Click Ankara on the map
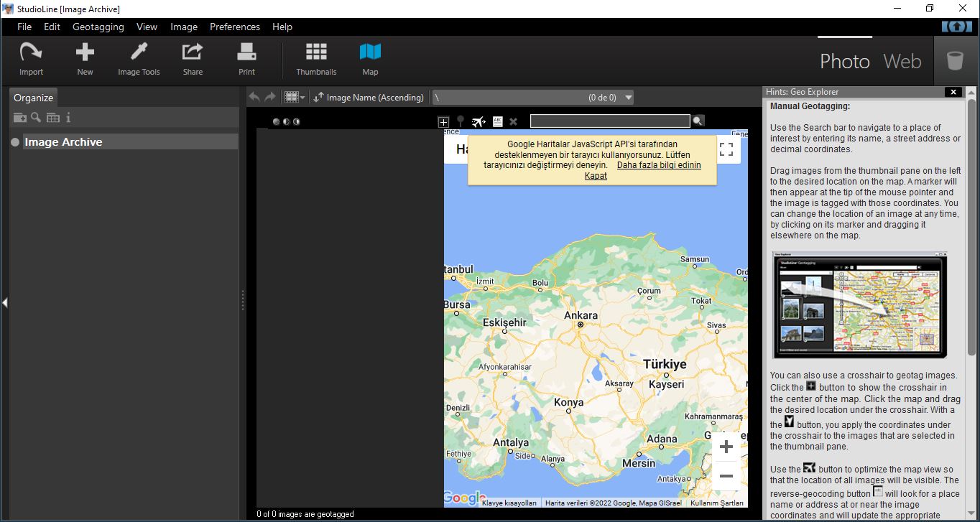Viewport: 980px width, 522px height. 581,316
